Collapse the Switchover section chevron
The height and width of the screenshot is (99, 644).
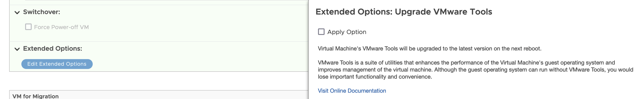(x=17, y=12)
